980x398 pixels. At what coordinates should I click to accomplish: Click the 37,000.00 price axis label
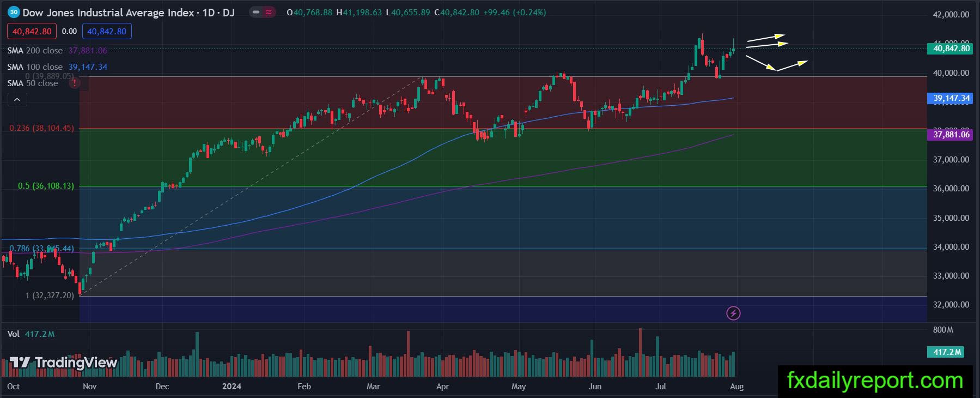[951, 160]
